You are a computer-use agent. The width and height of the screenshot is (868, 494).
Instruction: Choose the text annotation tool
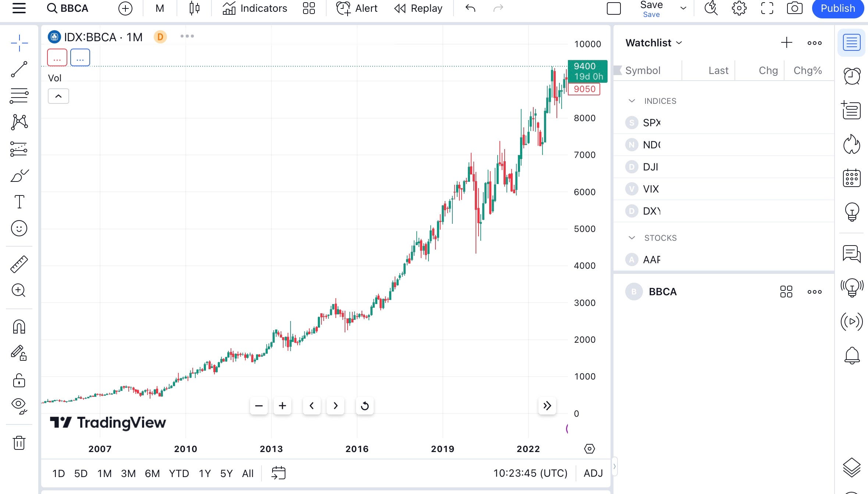coord(19,202)
